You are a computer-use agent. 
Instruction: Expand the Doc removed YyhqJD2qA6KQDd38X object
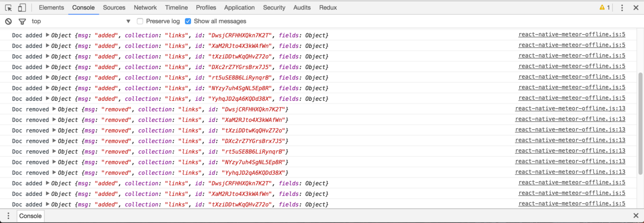point(54,173)
